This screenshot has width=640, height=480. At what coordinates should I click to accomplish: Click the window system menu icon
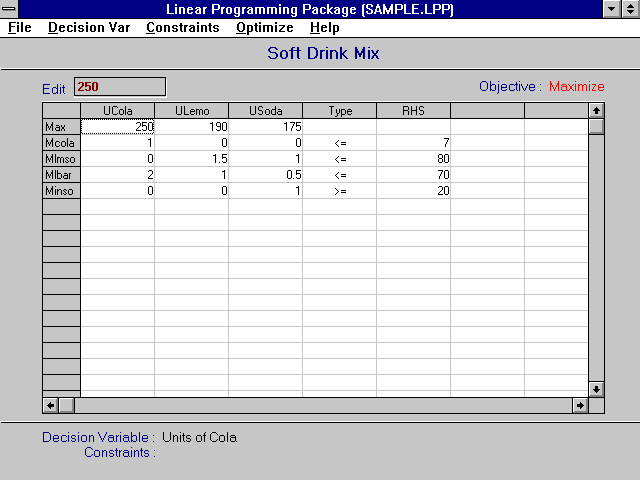[x=10, y=9]
